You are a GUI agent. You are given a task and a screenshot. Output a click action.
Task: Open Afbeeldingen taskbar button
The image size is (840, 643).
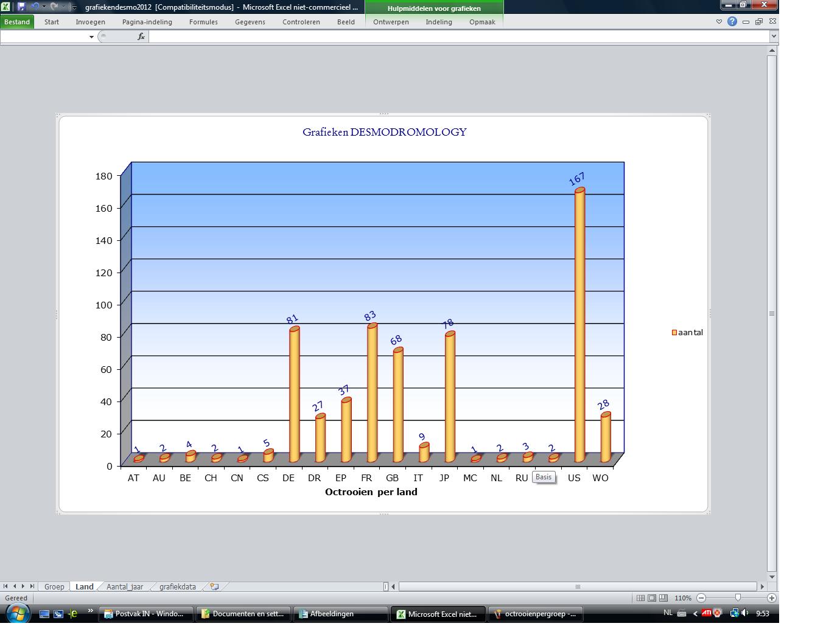click(x=341, y=614)
